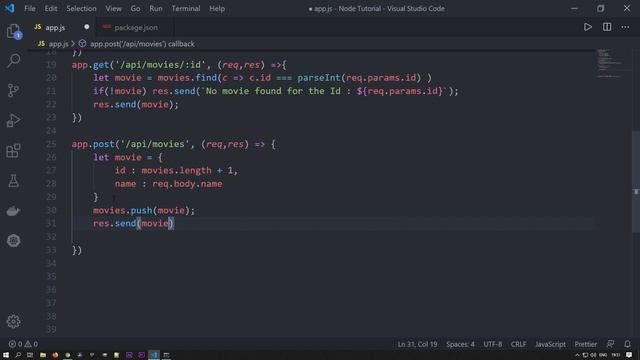
Task: Open the round icon below Docker
Action: (x=13, y=240)
